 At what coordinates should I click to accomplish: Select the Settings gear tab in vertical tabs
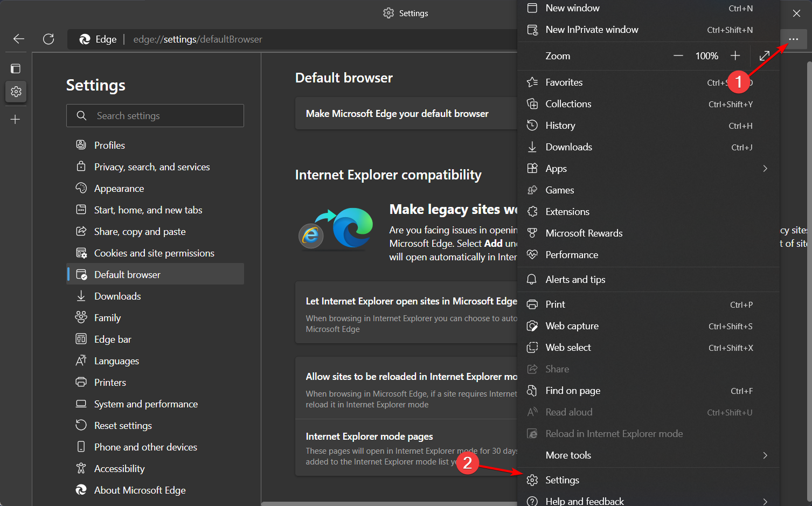[x=16, y=92]
